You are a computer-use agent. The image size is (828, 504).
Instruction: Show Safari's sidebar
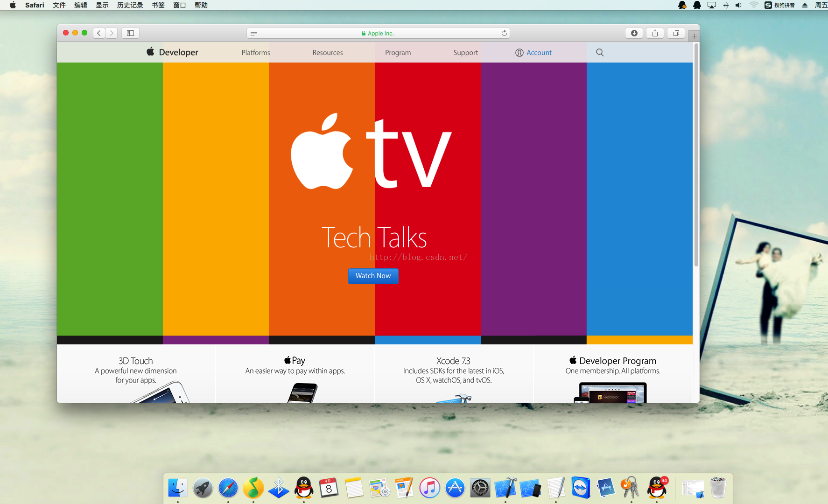131,33
